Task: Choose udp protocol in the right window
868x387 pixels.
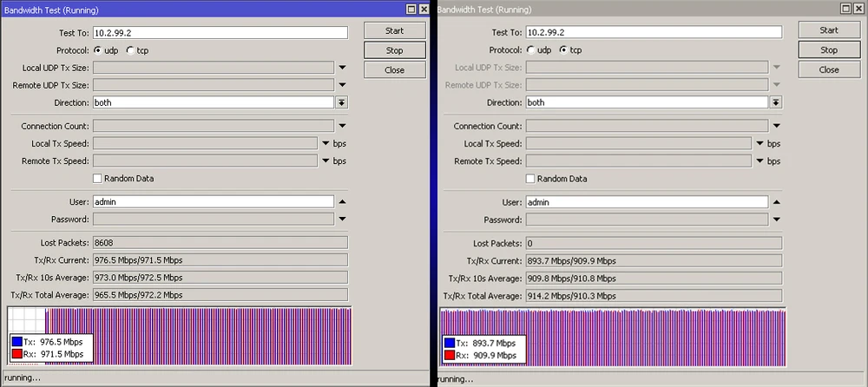Action: [530, 50]
